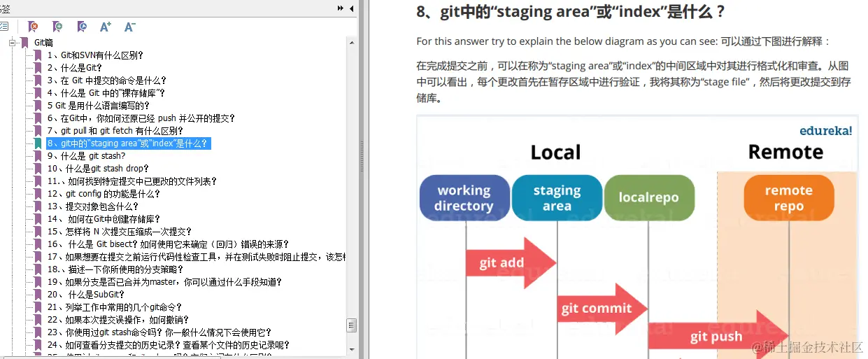Open bookmark 17 about 代码性检查工具
Image resolution: width=868 pixels, height=359 pixels.
click(197, 257)
